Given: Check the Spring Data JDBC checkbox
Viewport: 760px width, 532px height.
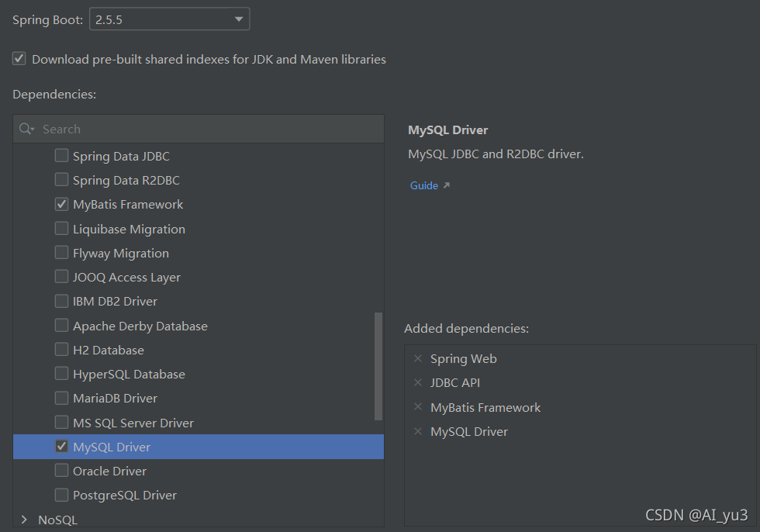Looking at the screenshot, I should [x=61, y=156].
